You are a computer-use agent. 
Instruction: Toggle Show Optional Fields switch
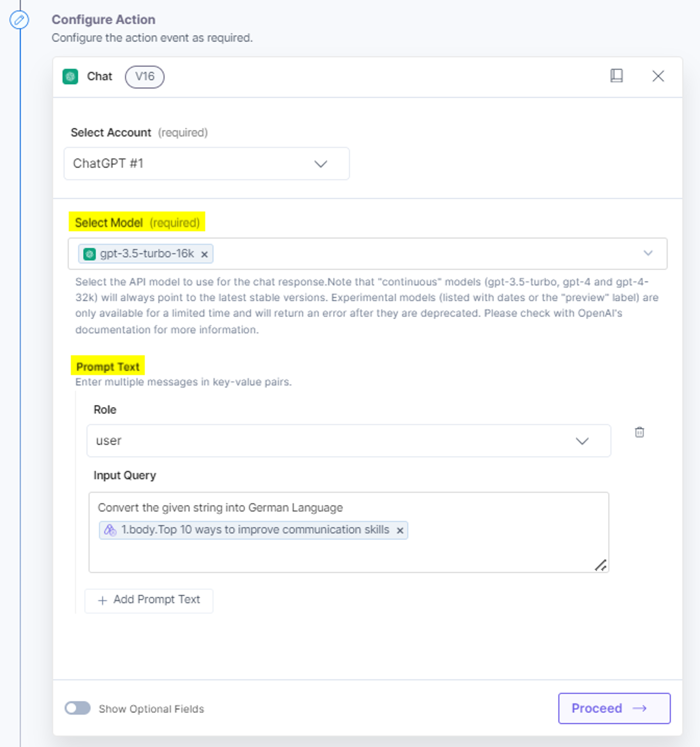point(77,708)
